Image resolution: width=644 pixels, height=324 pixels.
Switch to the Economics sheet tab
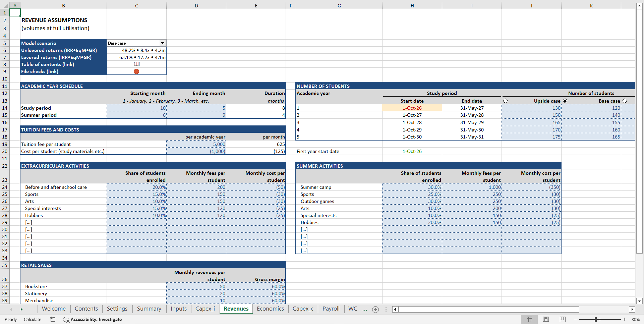click(270, 309)
